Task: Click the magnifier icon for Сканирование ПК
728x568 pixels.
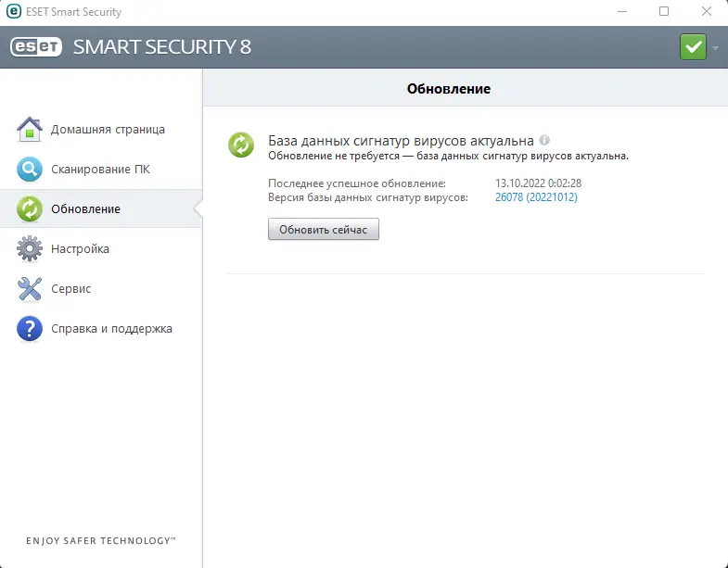Action: [x=30, y=170]
